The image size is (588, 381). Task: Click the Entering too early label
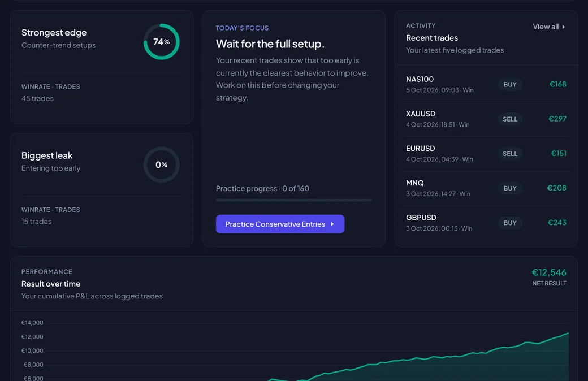(51, 168)
